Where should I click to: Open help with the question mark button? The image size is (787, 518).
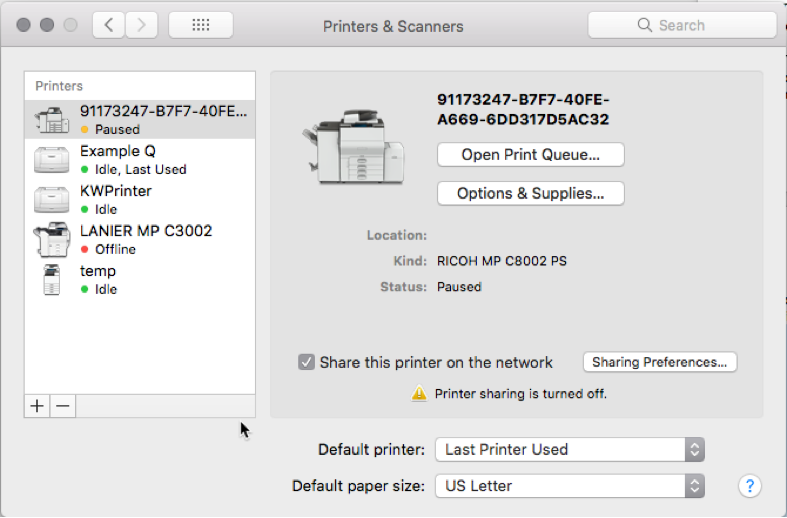[x=750, y=486]
